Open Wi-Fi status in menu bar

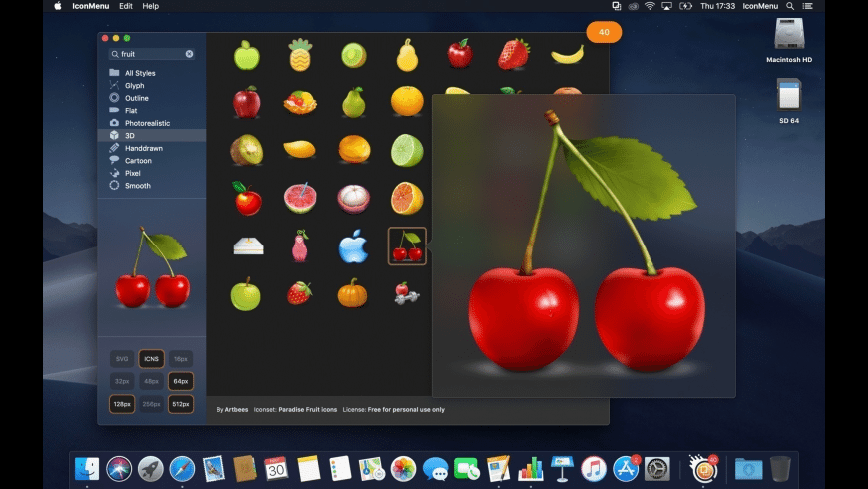pos(650,6)
